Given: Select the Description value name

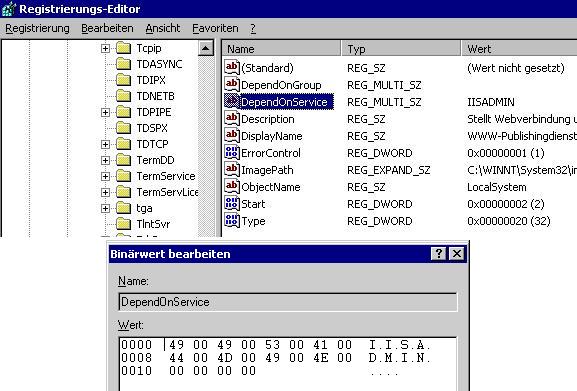Looking at the screenshot, I should 268,119.
